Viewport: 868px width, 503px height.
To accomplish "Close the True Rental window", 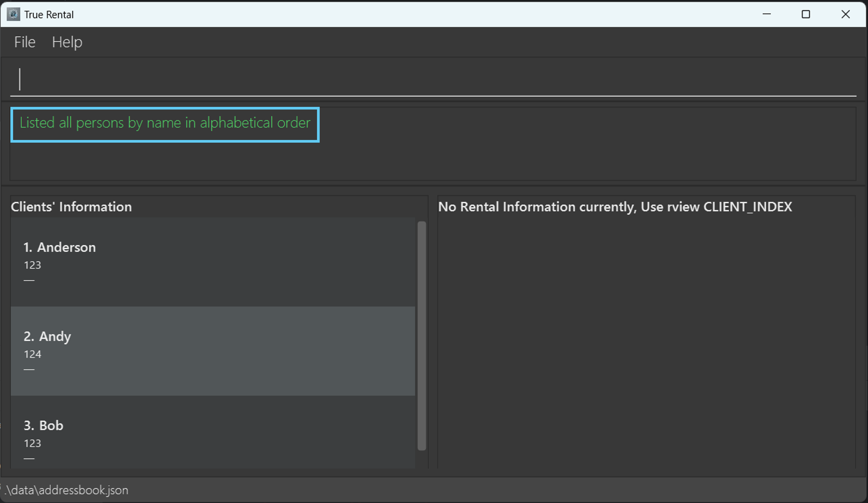I will click(845, 14).
